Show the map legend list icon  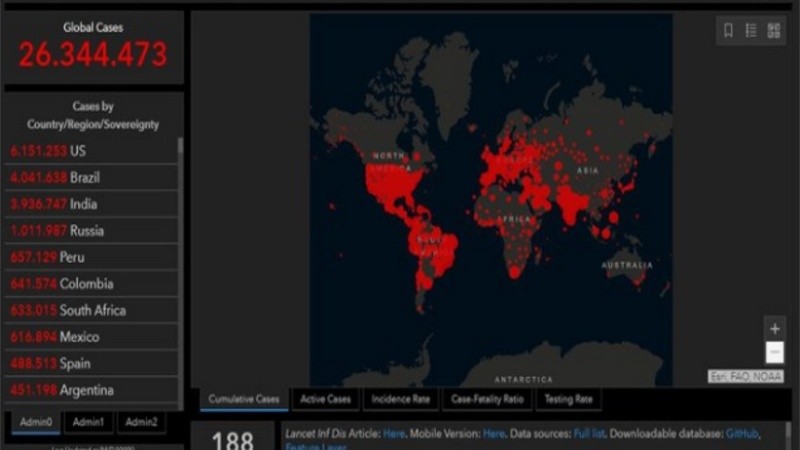pyautogui.click(x=751, y=30)
